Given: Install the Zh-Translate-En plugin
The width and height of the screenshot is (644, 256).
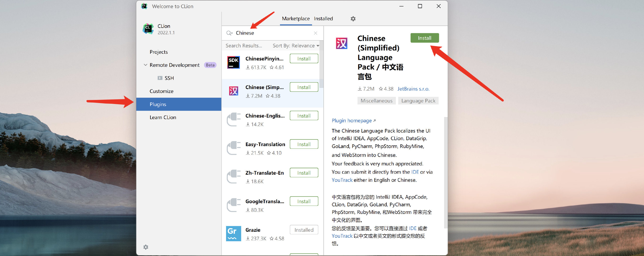Looking at the screenshot, I should pyautogui.click(x=304, y=173).
